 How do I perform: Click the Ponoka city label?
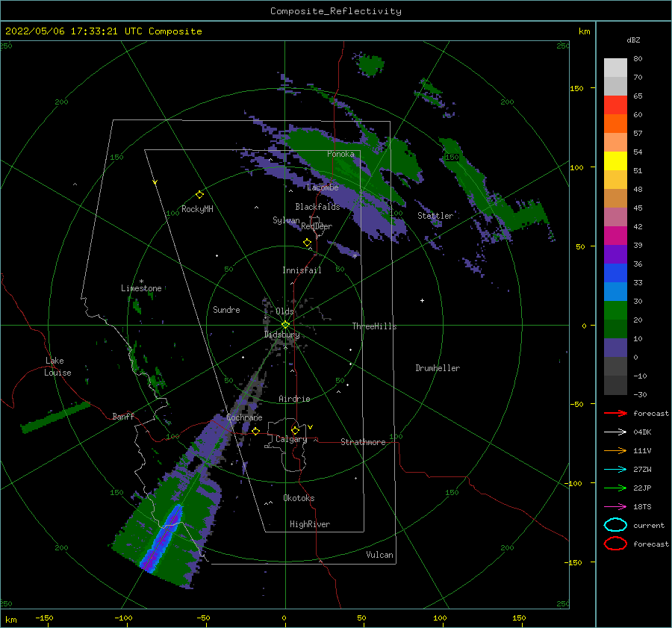point(340,154)
